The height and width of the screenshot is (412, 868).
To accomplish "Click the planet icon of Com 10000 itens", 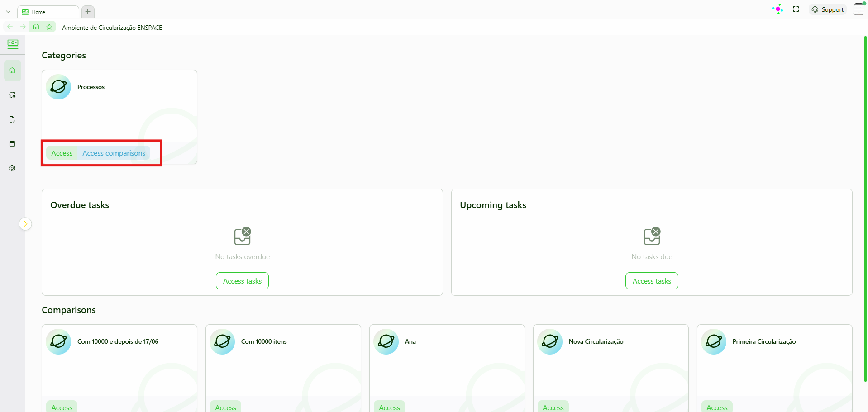I will (222, 341).
